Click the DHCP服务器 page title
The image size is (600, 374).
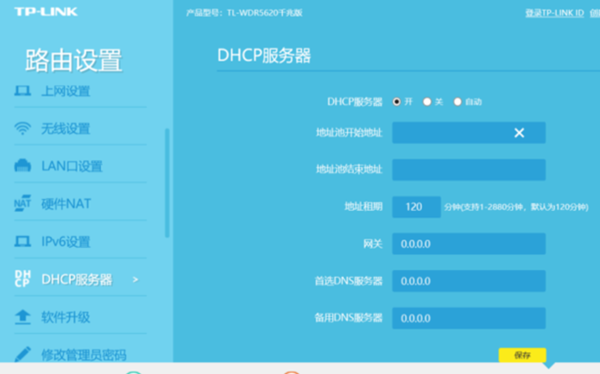[x=264, y=55]
